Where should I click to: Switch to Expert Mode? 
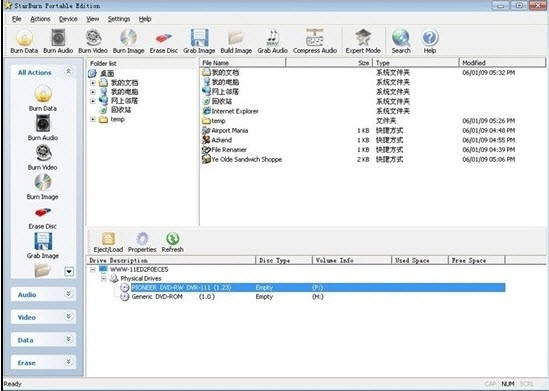coord(363,41)
